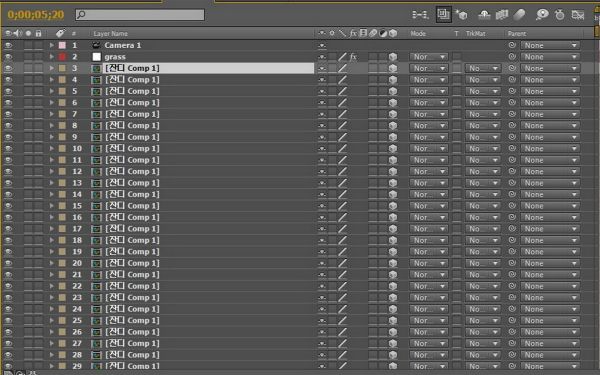Click the layer search field
Screen dimensions: 600x375
click(x=140, y=15)
